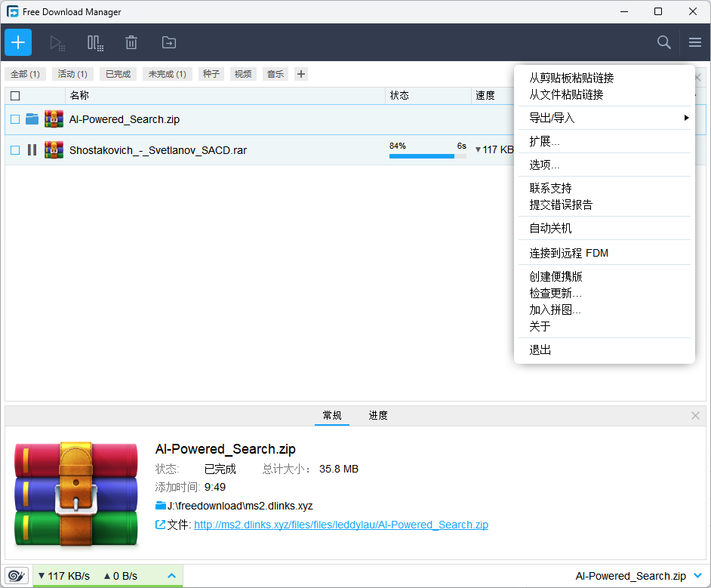Check the AI-Powered_Search.zip row checkbox
The height and width of the screenshot is (588, 711).
pyautogui.click(x=15, y=119)
